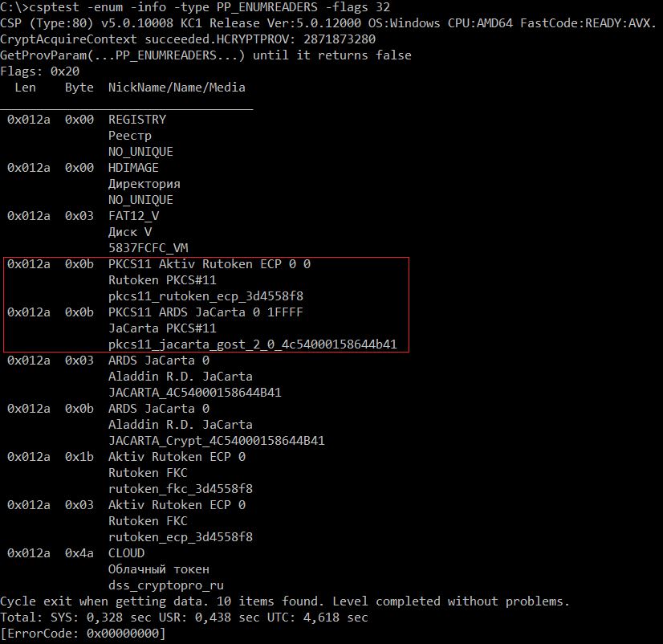
Task: Click Len value 0x012a in FAT12_V row
Action: tap(29, 216)
